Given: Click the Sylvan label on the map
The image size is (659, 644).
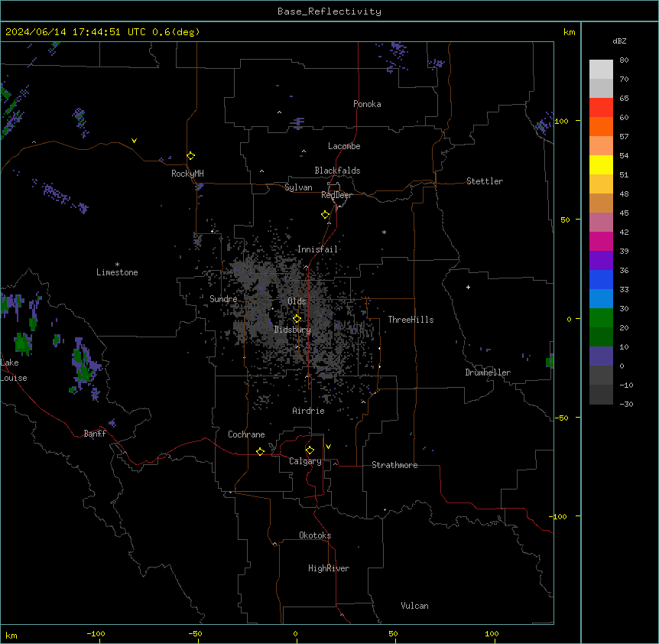Looking at the screenshot, I should [298, 187].
